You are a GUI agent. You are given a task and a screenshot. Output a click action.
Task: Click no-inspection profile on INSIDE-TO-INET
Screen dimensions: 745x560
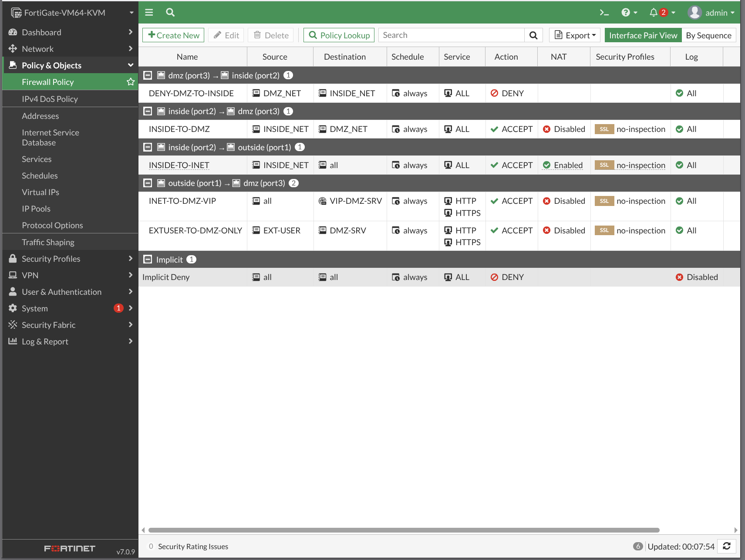pos(641,165)
